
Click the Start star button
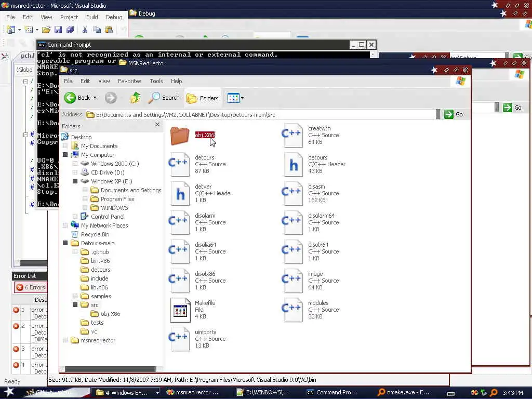9,392
